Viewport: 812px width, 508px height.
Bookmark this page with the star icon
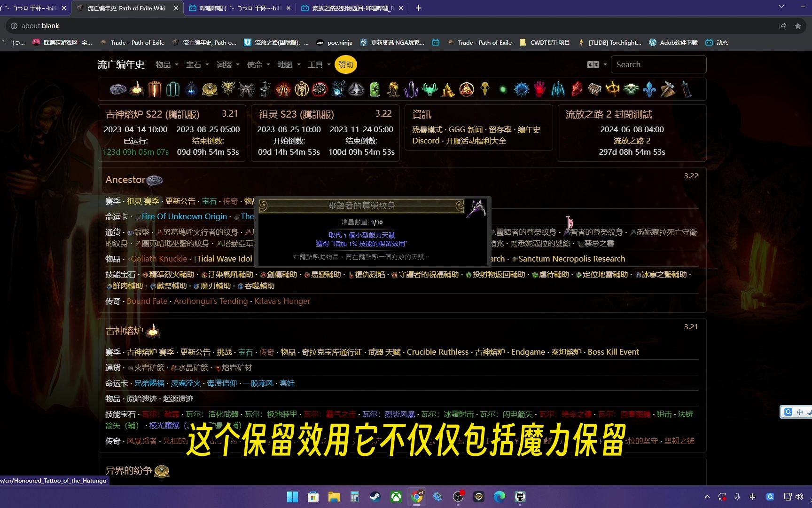click(798, 26)
